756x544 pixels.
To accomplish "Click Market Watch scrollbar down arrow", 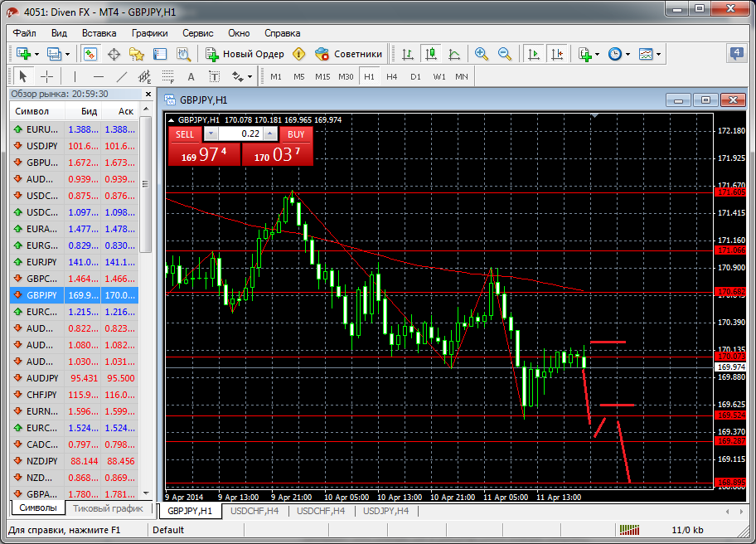I will tap(146, 493).
